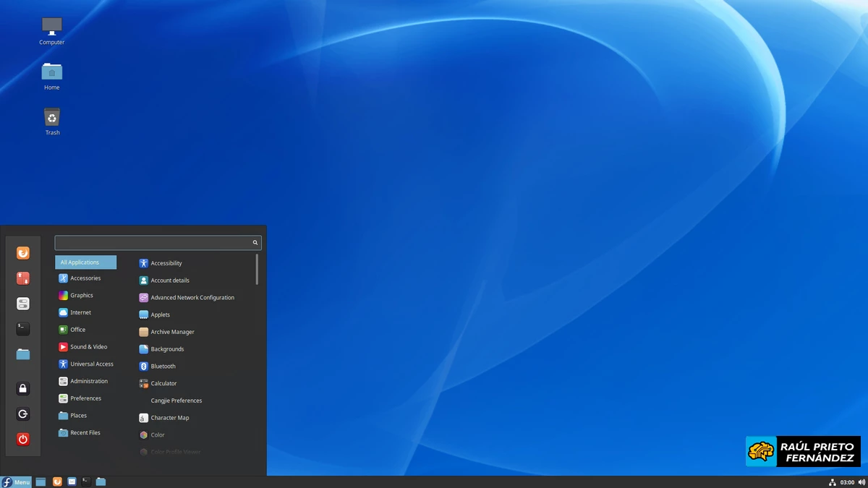Open the Software Updater from menu sidebar

[x=22, y=278]
